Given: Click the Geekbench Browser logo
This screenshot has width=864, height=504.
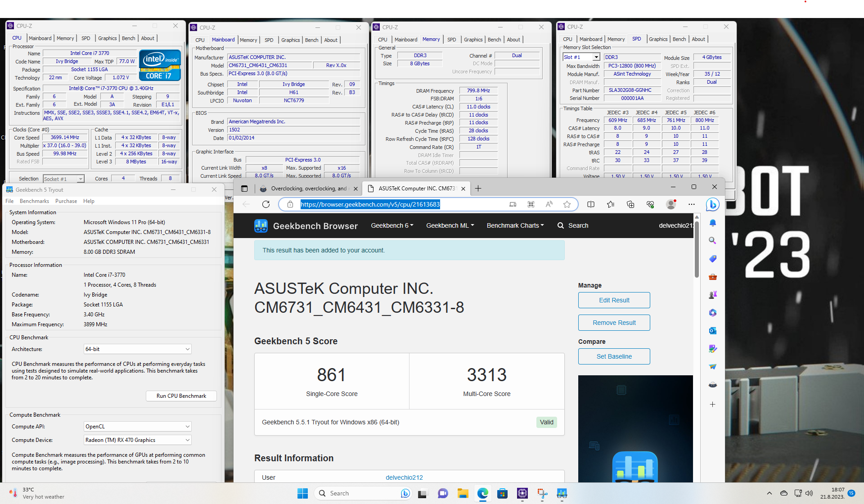Looking at the screenshot, I should pos(306,226).
